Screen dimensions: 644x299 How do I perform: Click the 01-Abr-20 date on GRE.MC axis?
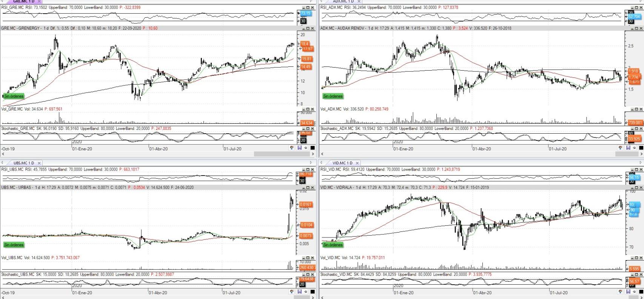click(159, 149)
